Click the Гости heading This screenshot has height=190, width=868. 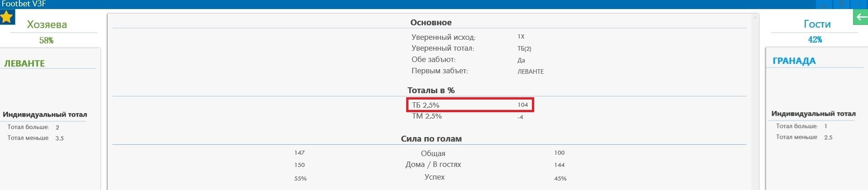tap(817, 24)
